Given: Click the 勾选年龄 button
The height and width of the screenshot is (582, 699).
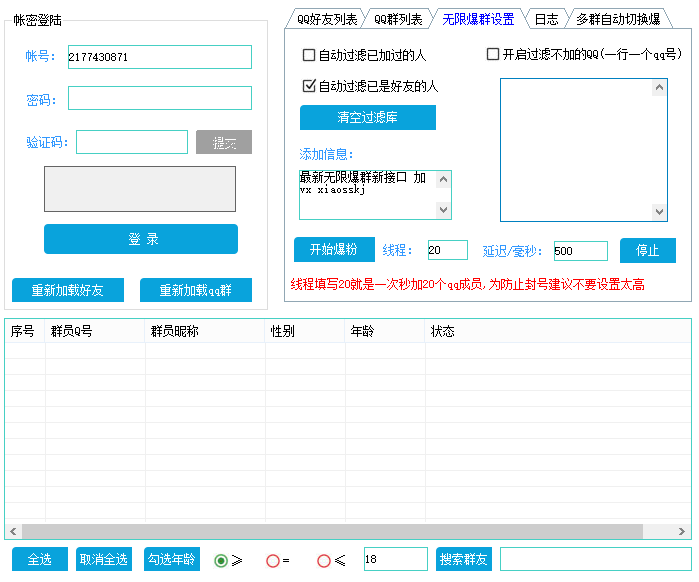Looking at the screenshot, I should click(x=172, y=559).
